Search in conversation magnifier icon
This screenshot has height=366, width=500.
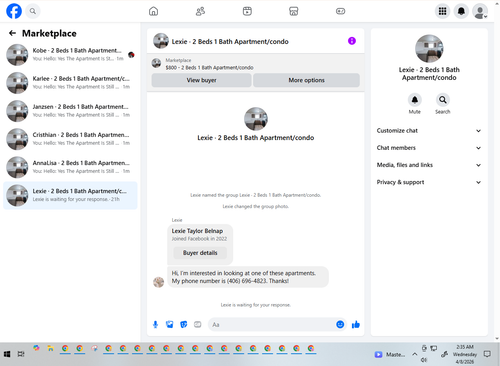[443, 100]
